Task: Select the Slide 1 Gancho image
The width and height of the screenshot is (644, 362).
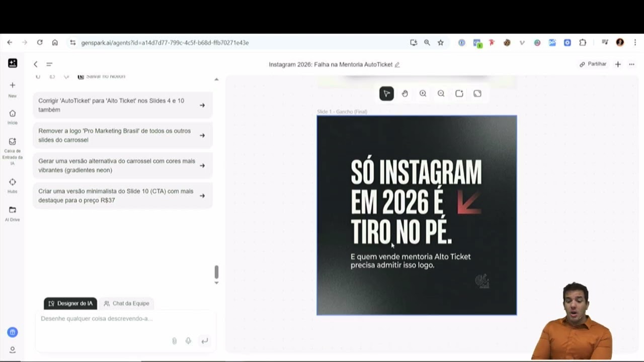Action: [x=417, y=215]
